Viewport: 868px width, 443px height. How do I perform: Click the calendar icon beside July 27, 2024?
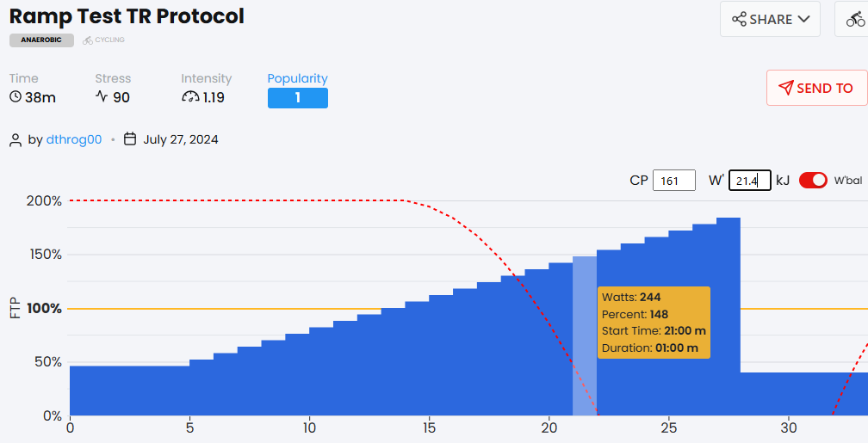tap(131, 139)
